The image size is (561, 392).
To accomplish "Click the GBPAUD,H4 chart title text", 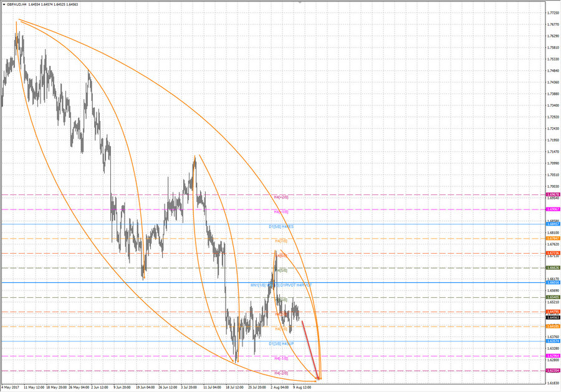I will 17,4.
